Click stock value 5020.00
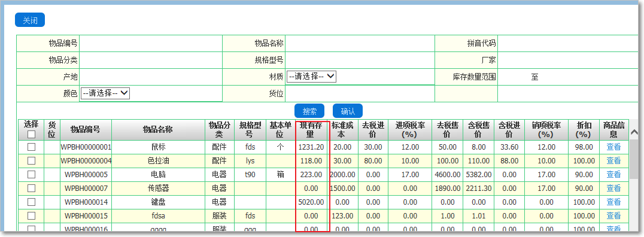The image size is (644, 237). tap(311, 202)
